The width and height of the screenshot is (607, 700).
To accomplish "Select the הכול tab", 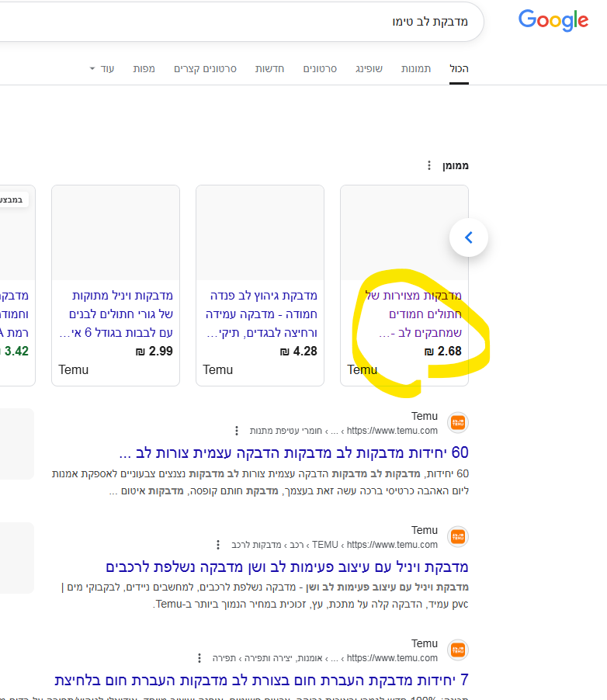I will [459, 69].
